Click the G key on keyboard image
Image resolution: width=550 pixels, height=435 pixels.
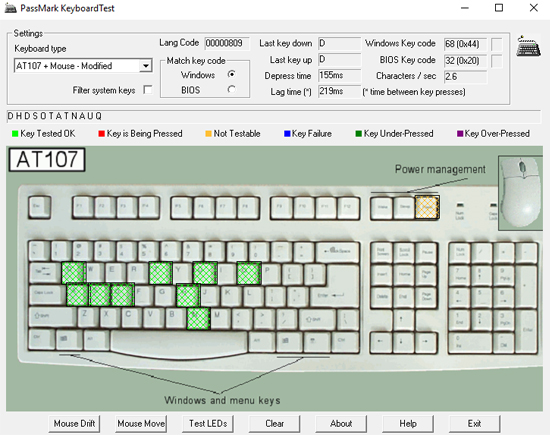click(166, 295)
